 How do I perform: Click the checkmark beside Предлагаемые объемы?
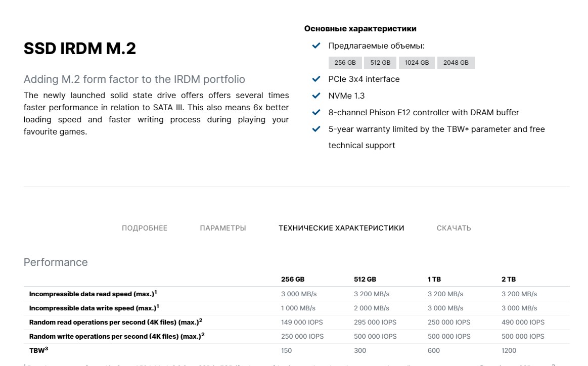pos(316,45)
